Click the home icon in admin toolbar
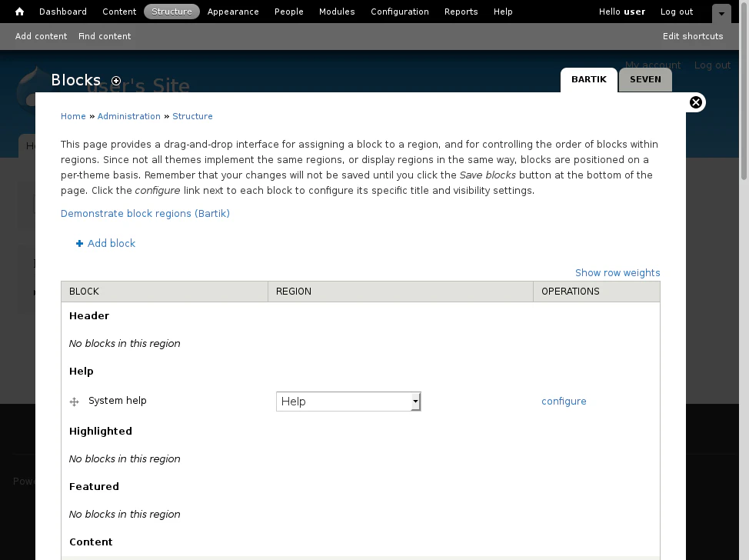 (x=20, y=12)
